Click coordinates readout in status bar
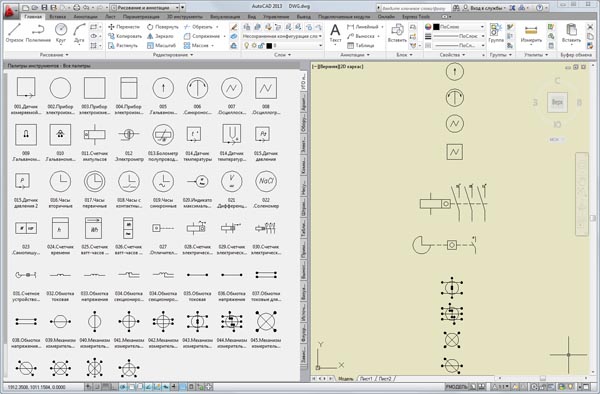The height and width of the screenshot is (394, 600). (x=37, y=387)
